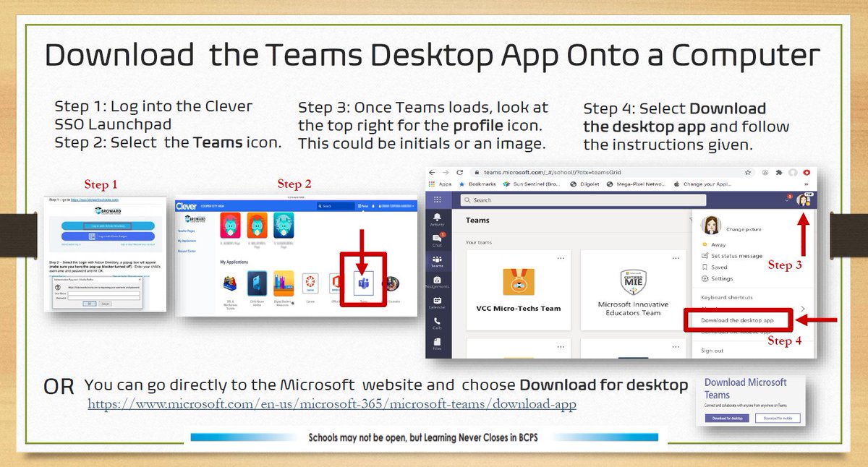Screen dimensions: 868x467
Task: Open Request Center in Clever sidebar
Action: point(187,251)
